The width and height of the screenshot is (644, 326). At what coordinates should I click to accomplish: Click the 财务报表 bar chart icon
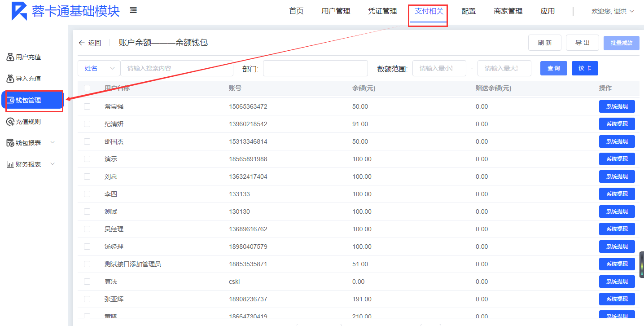(10, 164)
